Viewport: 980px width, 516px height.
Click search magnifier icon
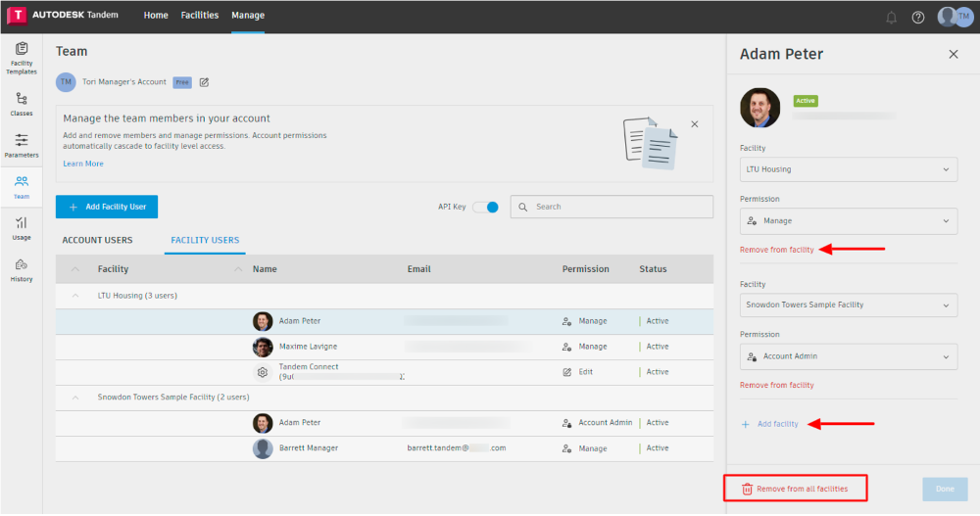[x=523, y=207]
